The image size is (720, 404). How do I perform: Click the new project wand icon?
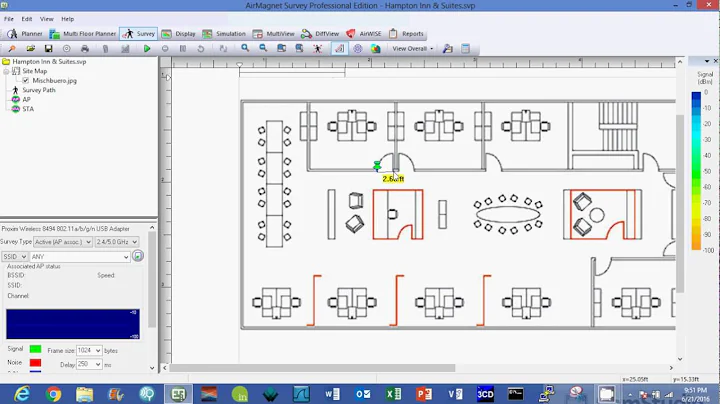click(12, 48)
